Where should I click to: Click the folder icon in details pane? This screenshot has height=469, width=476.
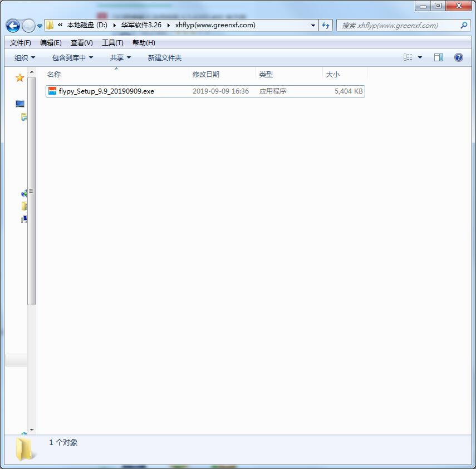[x=24, y=449]
